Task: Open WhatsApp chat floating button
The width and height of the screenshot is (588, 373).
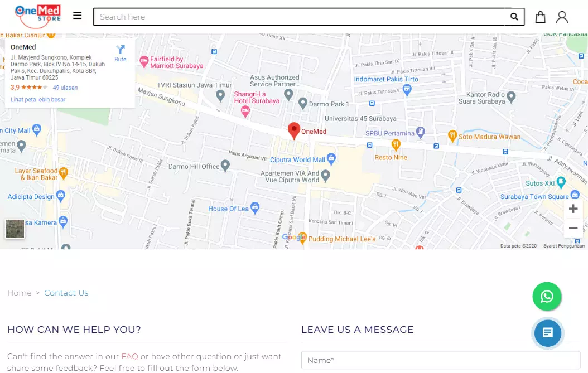Action: click(x=547, y=296)
